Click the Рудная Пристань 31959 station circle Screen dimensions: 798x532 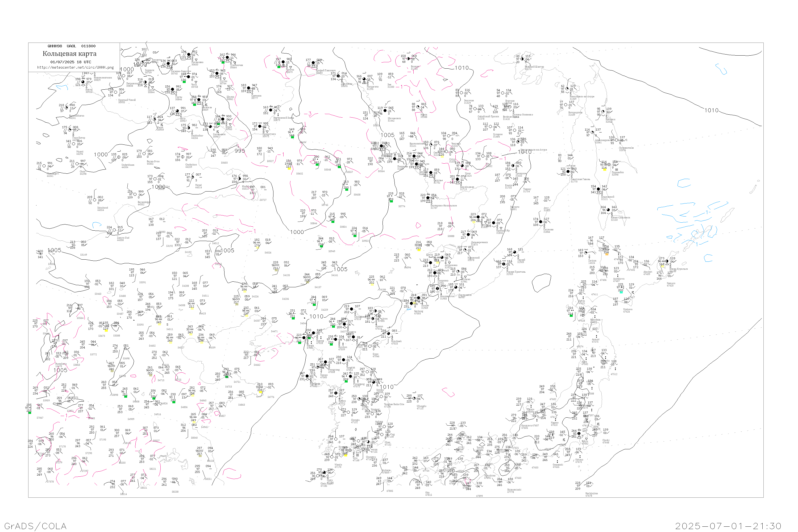(504, 264)
